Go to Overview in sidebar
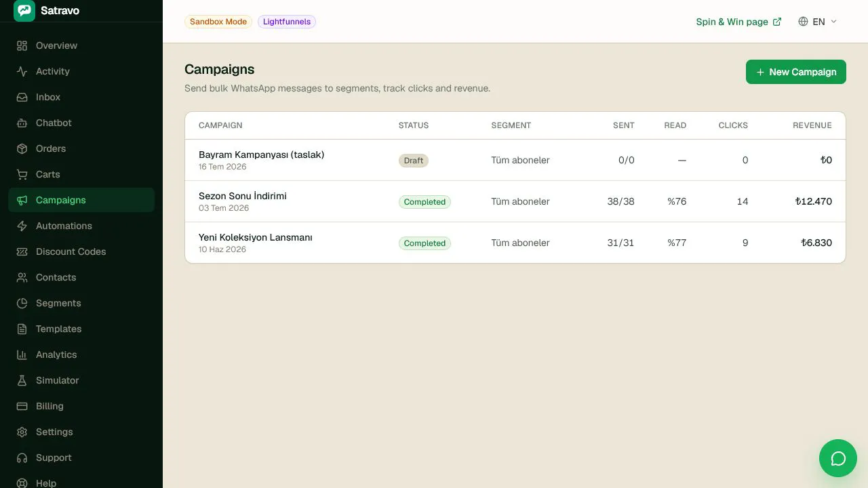 [81, 45]
